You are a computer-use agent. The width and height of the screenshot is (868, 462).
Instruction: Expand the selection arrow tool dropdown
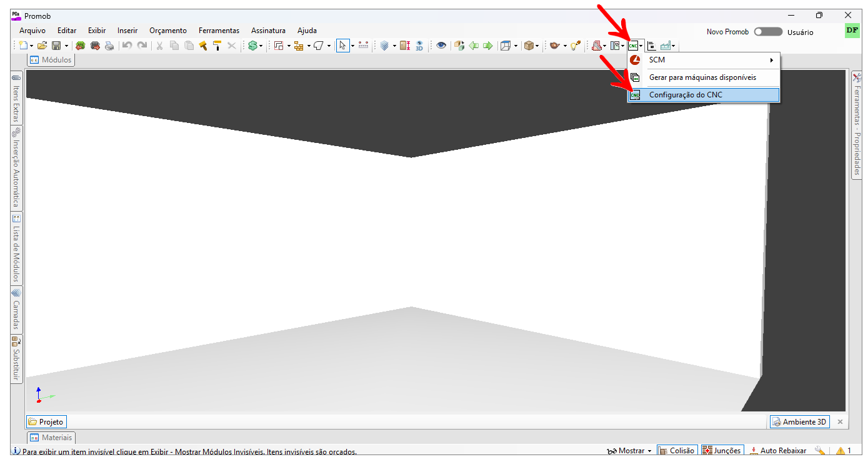coord(352,46)
